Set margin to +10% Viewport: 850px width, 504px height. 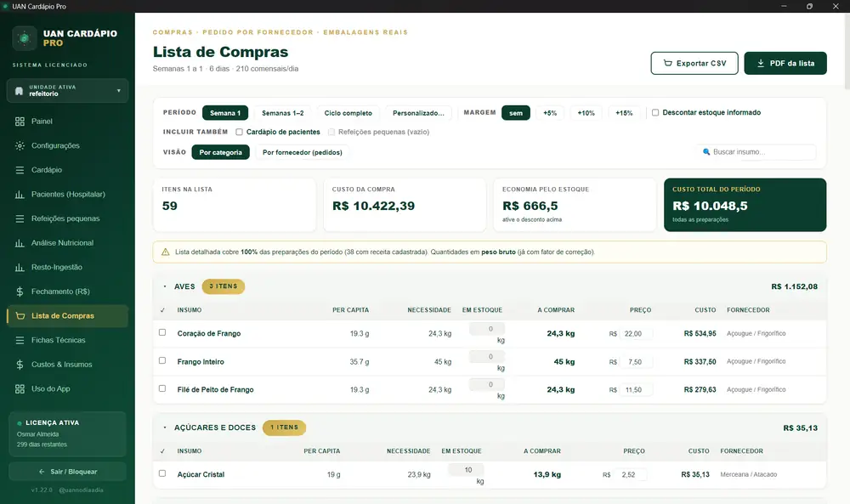click(586, 113)
